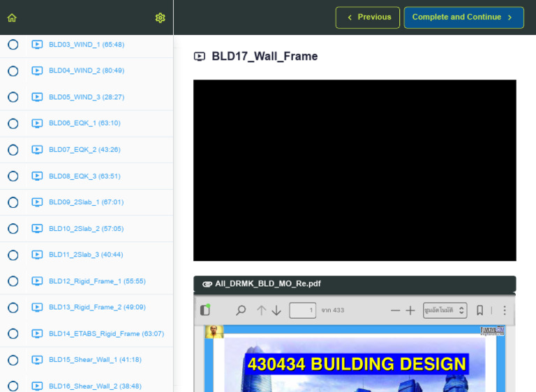Open lesson BLD13_Rigid_Frame_2 (49:09)
Image resolution: width=536 pixels, height=392 pixels.
point(97,307)
